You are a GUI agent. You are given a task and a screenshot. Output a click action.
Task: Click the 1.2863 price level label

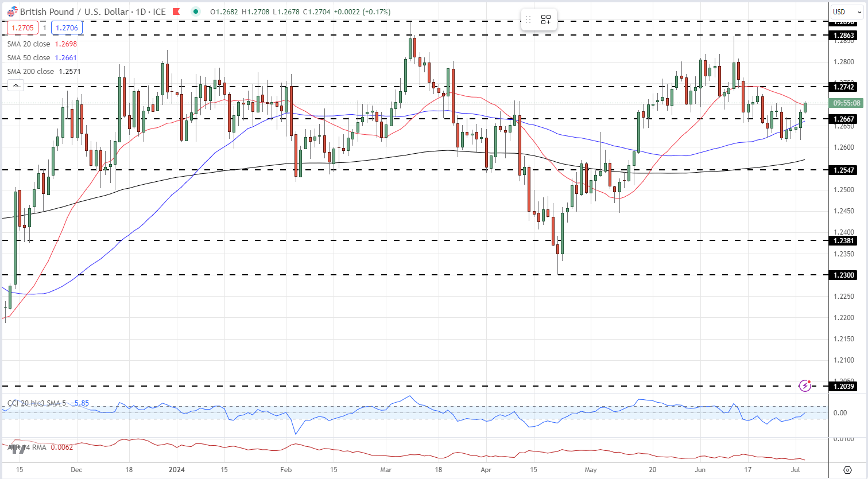tap(843, 36)
